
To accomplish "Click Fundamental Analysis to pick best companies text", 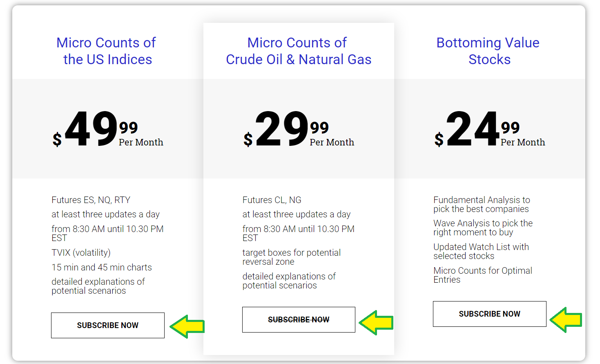I will (482, 204).
